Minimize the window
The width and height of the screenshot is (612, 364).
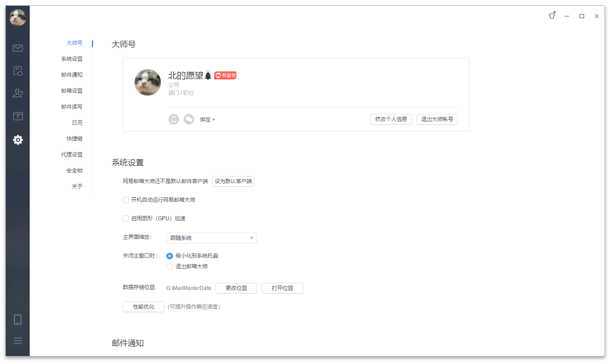[567, 16]
